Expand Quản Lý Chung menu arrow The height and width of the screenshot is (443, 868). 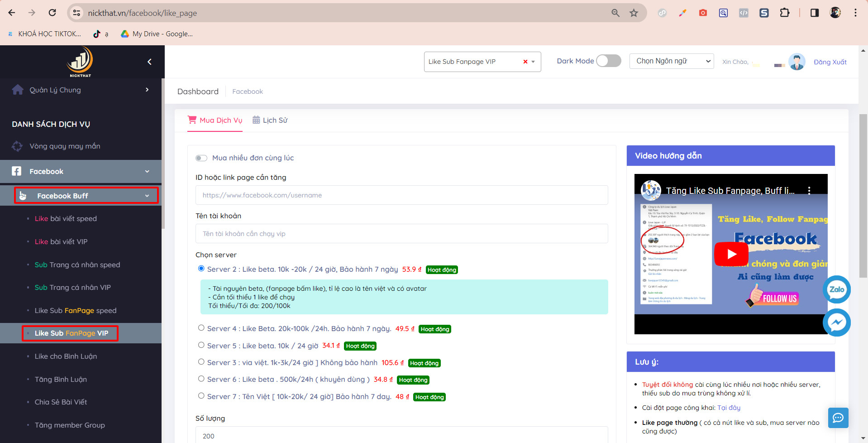point(147,90)
